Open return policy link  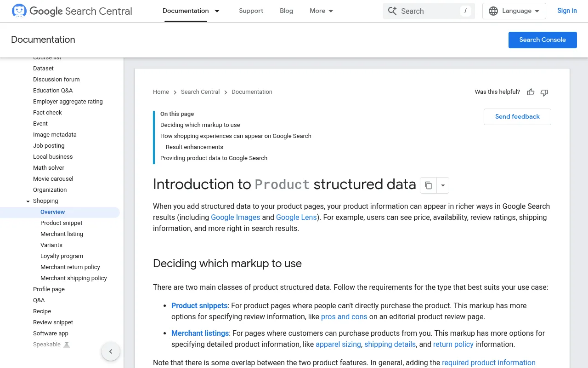click(x=453, y=345)
